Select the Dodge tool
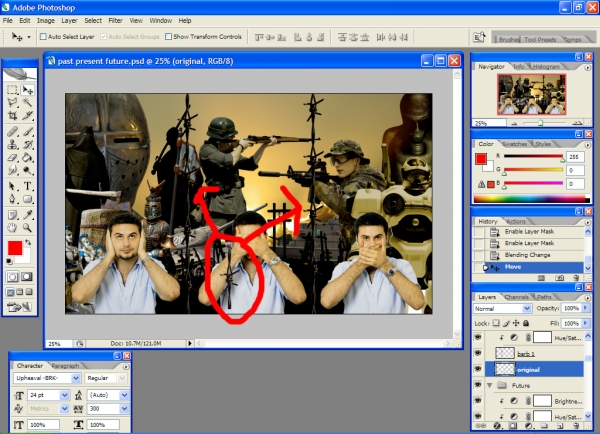Image resolution: width=600 pixels, height=434 pixels. click(x=27, y=170)
